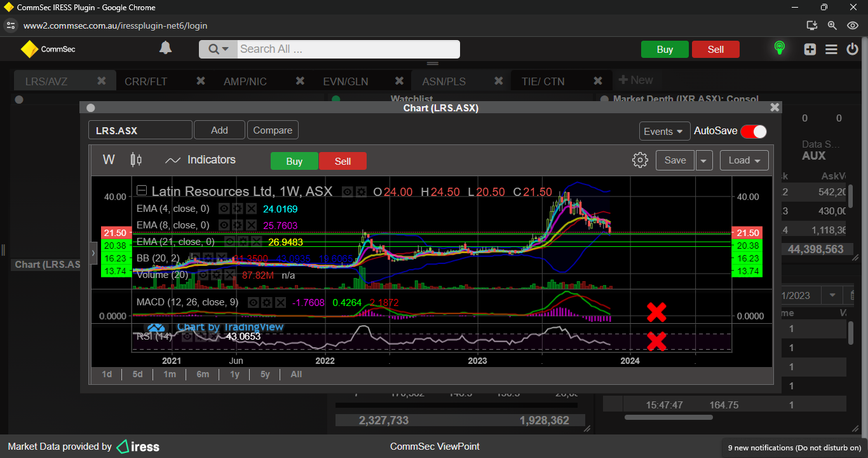Viewport: 868px width, 458px height.
Task: Click the power logout icon
Action: (852, 50)
